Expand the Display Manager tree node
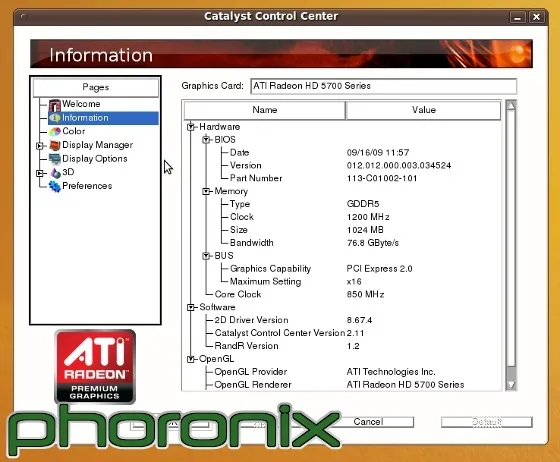The width and height of the screenshot is (560, 462). [40, 146]
